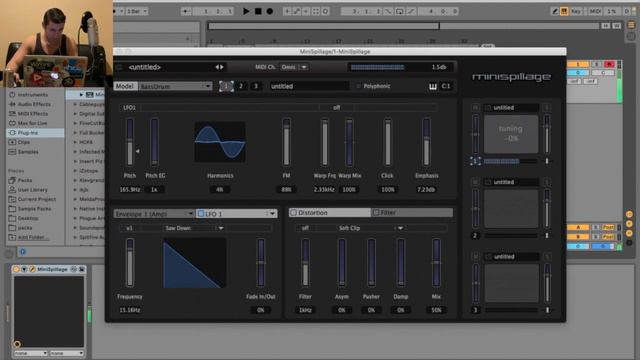Click the pad name field 'untitled'
This screenshot has height=360, width=640.
309,86
